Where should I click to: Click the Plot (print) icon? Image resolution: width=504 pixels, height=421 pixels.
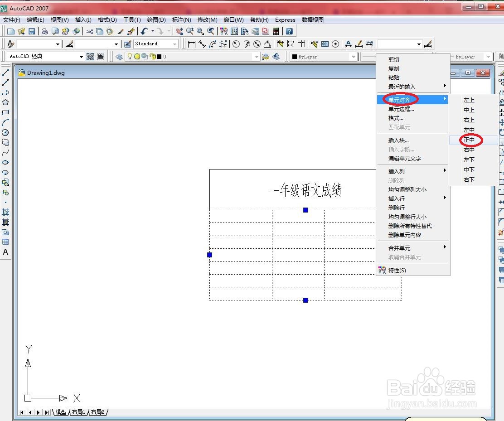(45, 31)
